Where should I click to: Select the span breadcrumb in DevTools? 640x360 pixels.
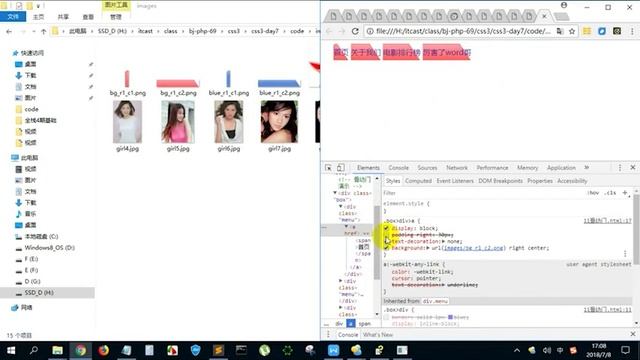click(364, 324)
